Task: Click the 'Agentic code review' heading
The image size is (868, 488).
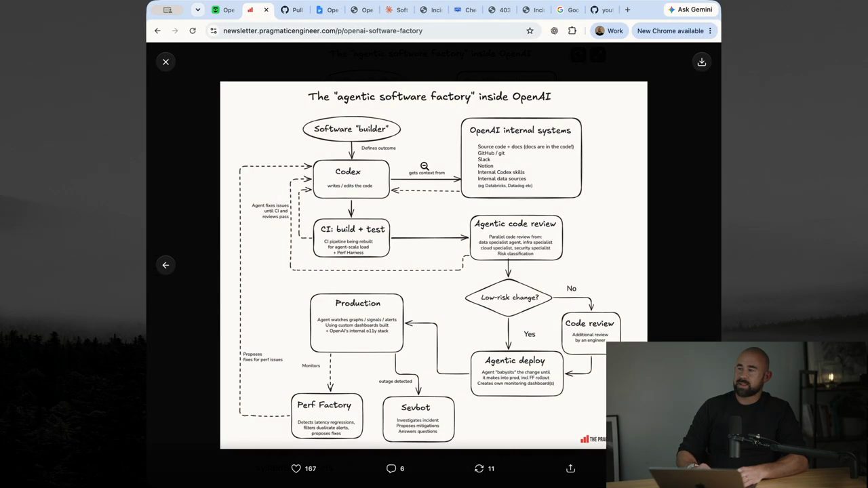Action: click(515, 224)
